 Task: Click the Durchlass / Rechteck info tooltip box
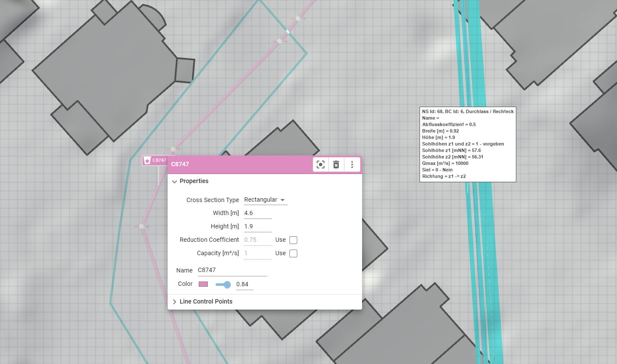(x=468, y=144)
